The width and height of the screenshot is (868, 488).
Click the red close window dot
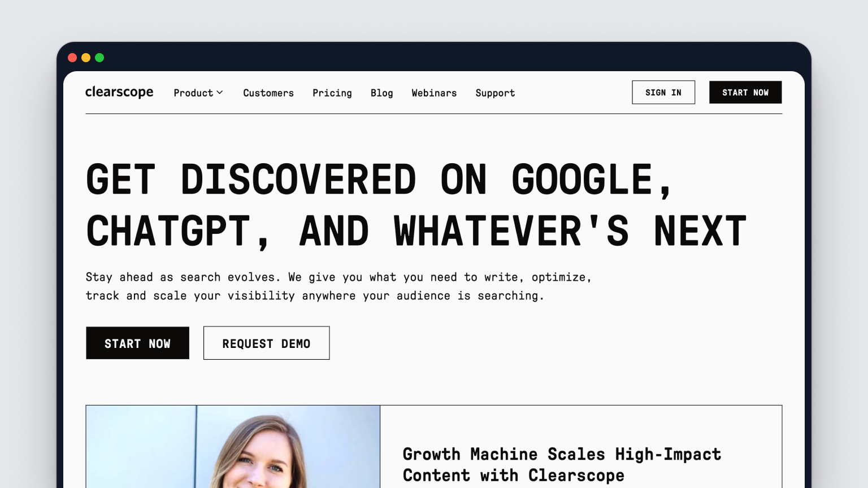[x=72, y=58]
